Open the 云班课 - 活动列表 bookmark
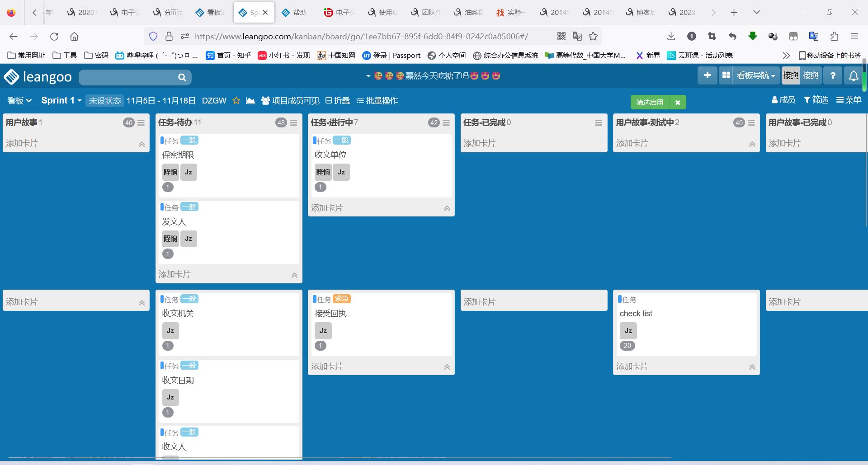 (700, 56)
